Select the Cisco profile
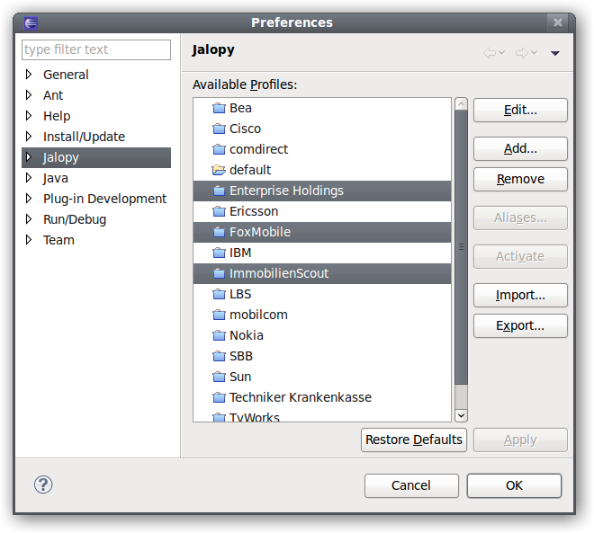The image size is (594, 533). coord(322,129)
